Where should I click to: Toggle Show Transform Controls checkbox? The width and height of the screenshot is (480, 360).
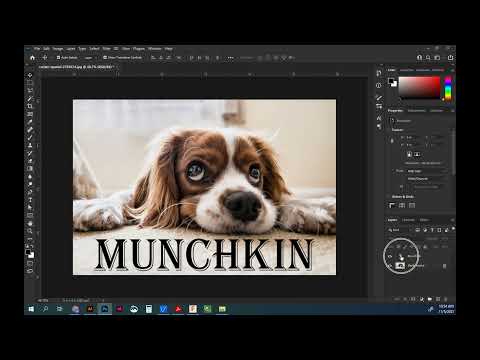coord(105,58)
